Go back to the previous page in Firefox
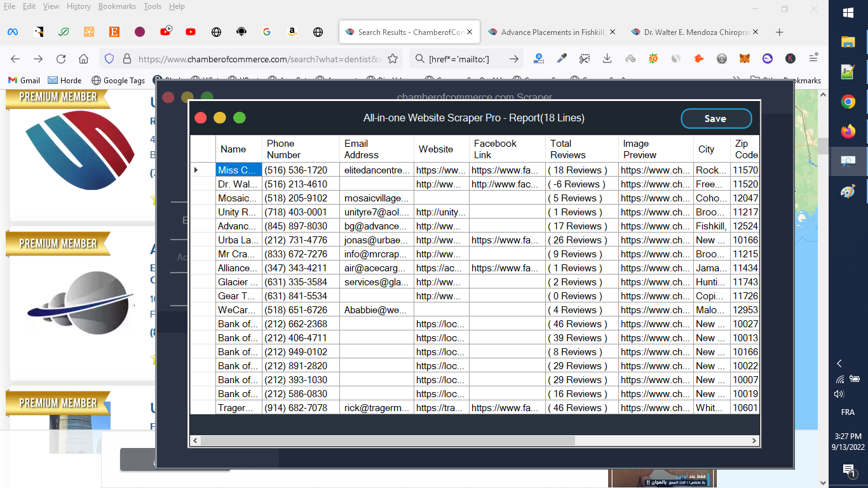The width and height of the screenshot is (868, 488). click(15, 58)
